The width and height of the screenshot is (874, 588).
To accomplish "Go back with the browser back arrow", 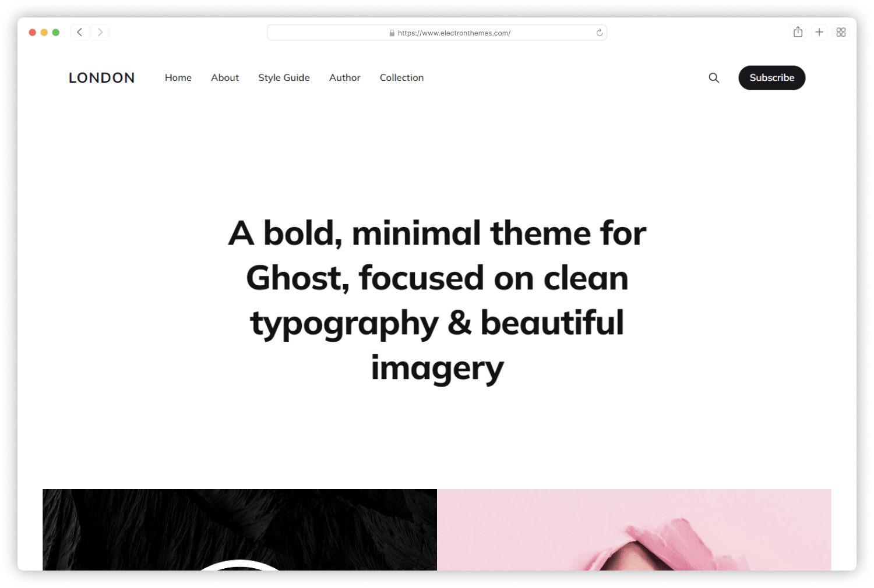I will 80,33.
